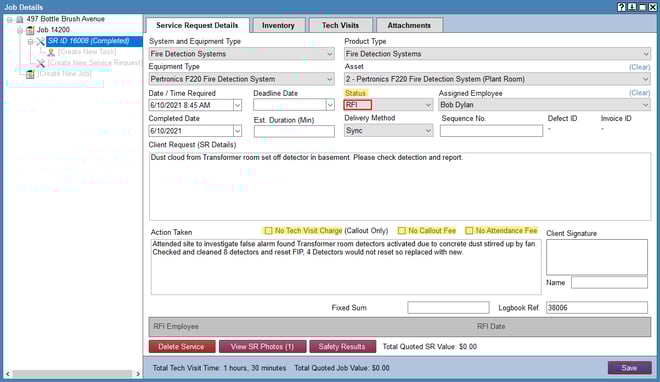Click the Fixed Sum input field
The height and width of the screenshot is (382, 660).
(x=448, y=308)
